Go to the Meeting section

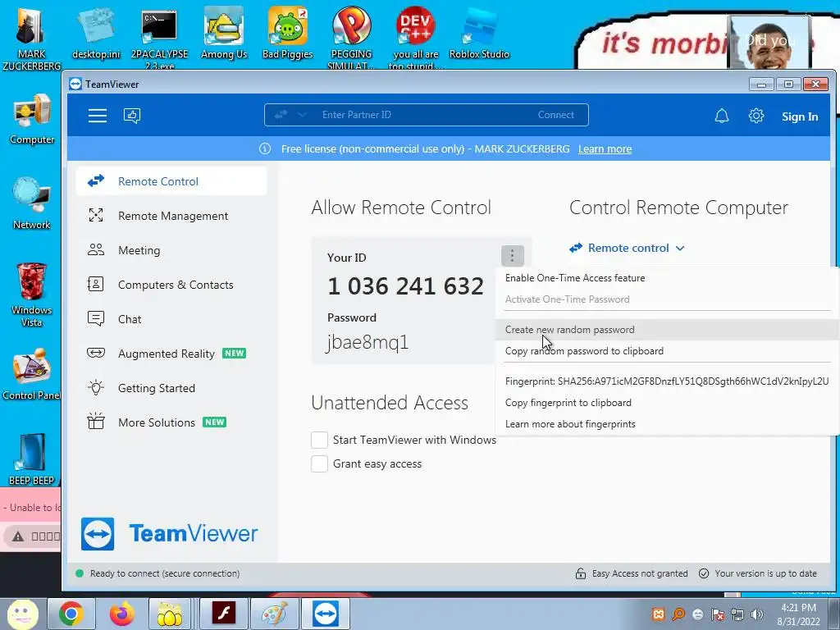tap(171, 250)
